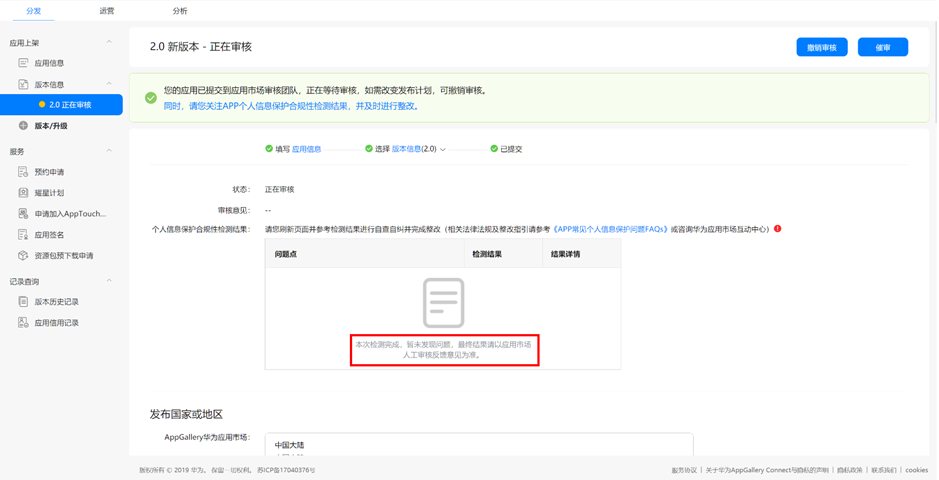Click the 应用信息 sidebar icon
The width and height of the screenshot is (939, 480).
pyautogui.click(x=23, y=63)
